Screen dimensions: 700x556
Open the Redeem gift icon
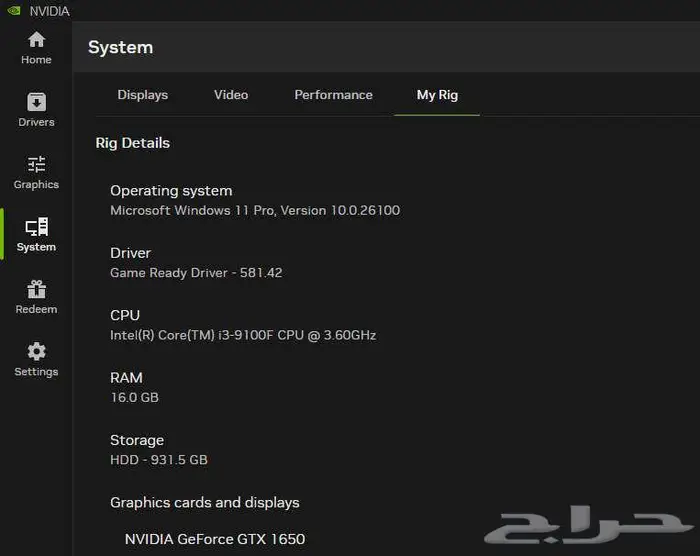point(36,290)
